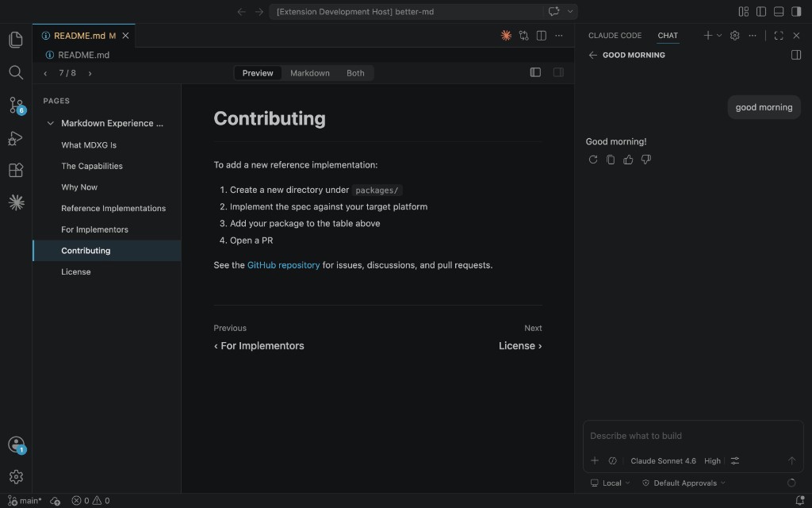Go to Previous page For Implementors link
The width and height of the screenshot is (812, 508).
[x=259, y=346]
